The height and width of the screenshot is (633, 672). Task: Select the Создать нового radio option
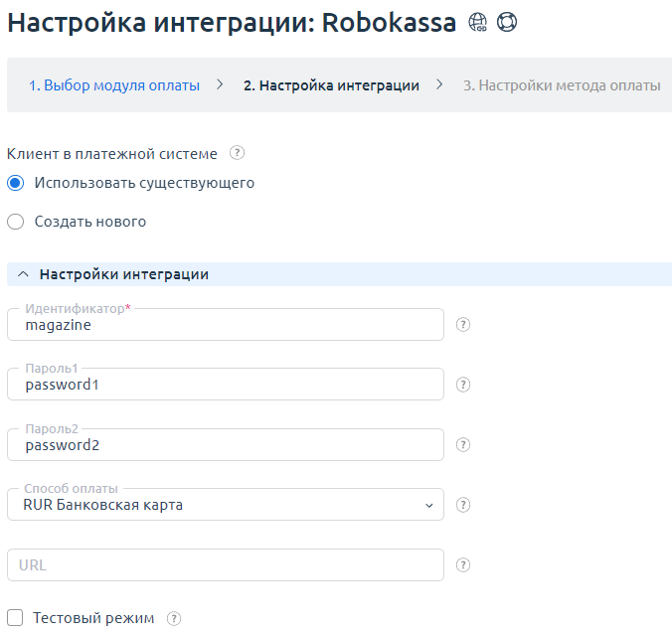point(15,222)
